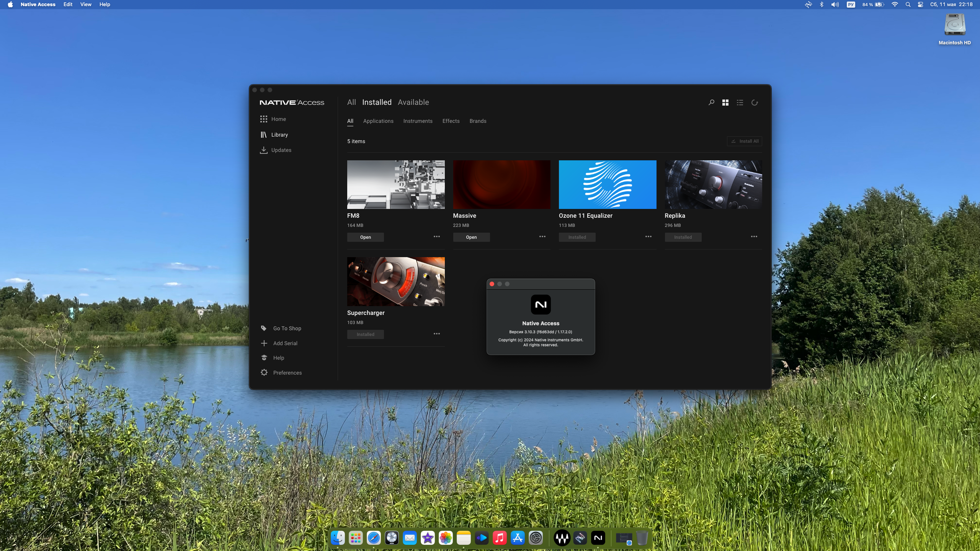Click the Preferences gear icon
This screenshot has width=980, height=551.
[264, 373]
